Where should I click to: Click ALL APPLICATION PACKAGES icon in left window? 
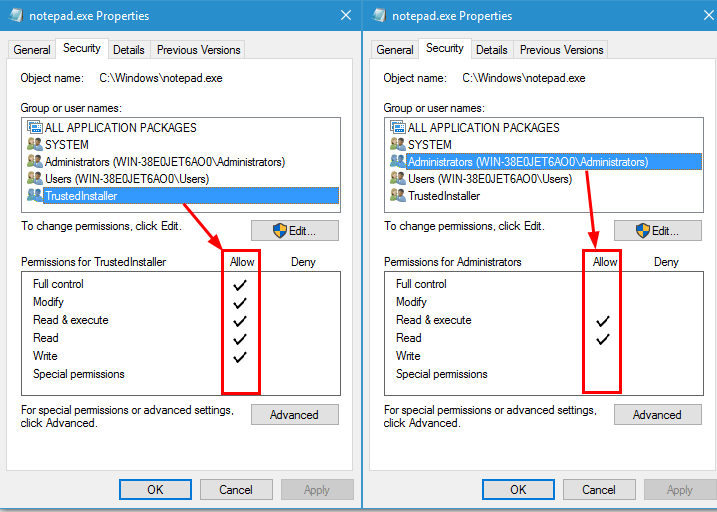[34, 127]
